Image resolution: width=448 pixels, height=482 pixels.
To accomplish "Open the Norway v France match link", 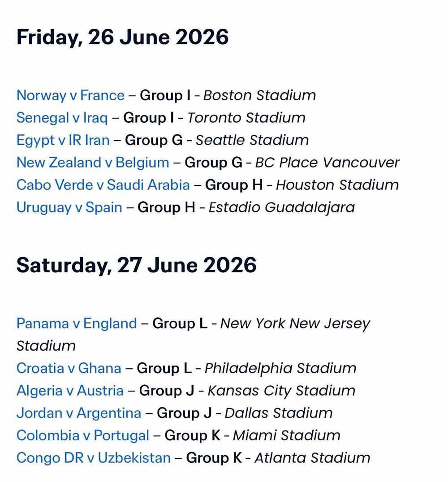I will pyautogui.click(x=70, y=95).
